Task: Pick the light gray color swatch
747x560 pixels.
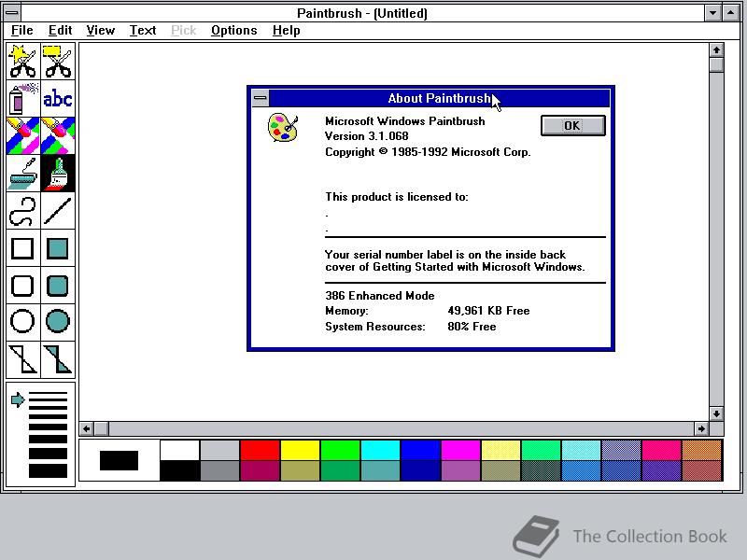Action: pos(219,450)
